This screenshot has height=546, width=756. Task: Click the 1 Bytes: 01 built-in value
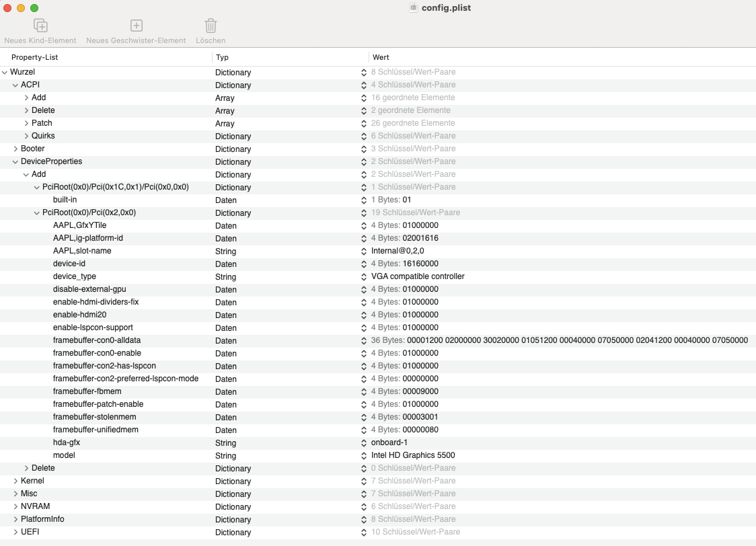coord(391,200)
